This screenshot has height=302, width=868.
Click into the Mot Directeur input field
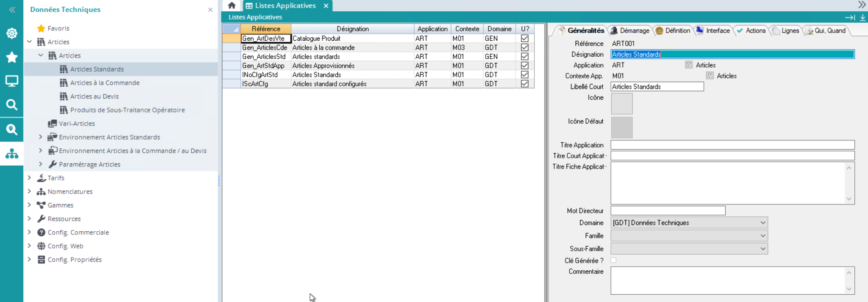(668, 210)
